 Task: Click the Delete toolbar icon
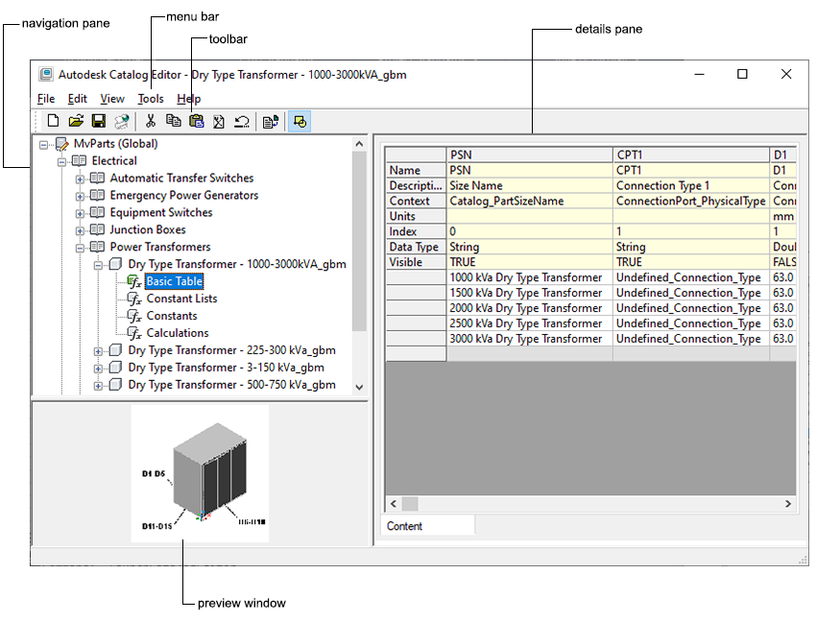[x=219, y=122]
